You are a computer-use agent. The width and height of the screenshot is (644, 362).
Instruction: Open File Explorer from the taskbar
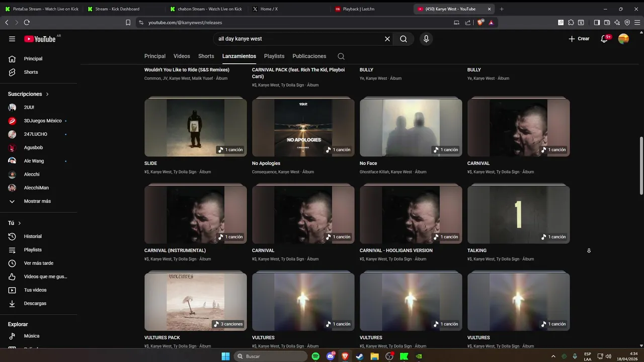(x=374, y=356)
